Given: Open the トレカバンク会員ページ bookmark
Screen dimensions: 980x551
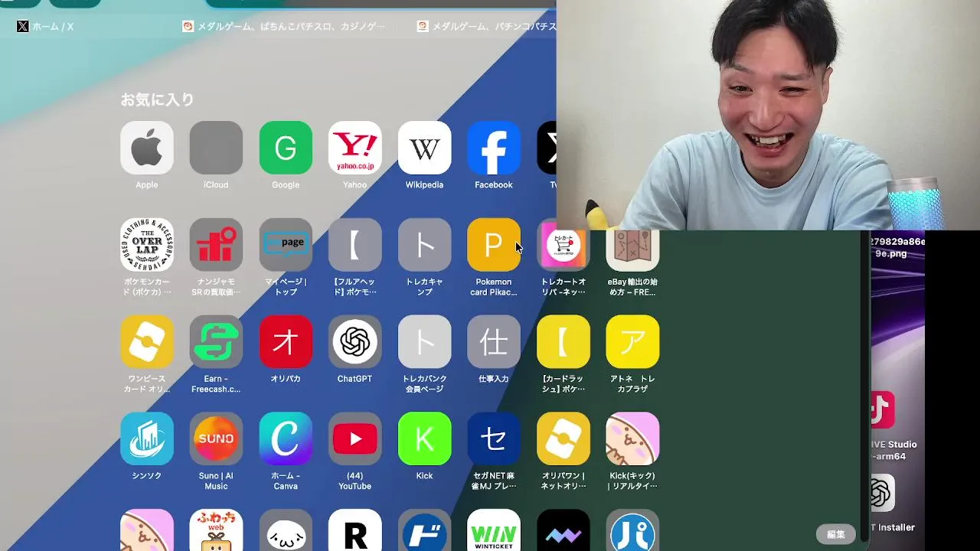Looking at the screenshot, I should [x=424, y=341].
